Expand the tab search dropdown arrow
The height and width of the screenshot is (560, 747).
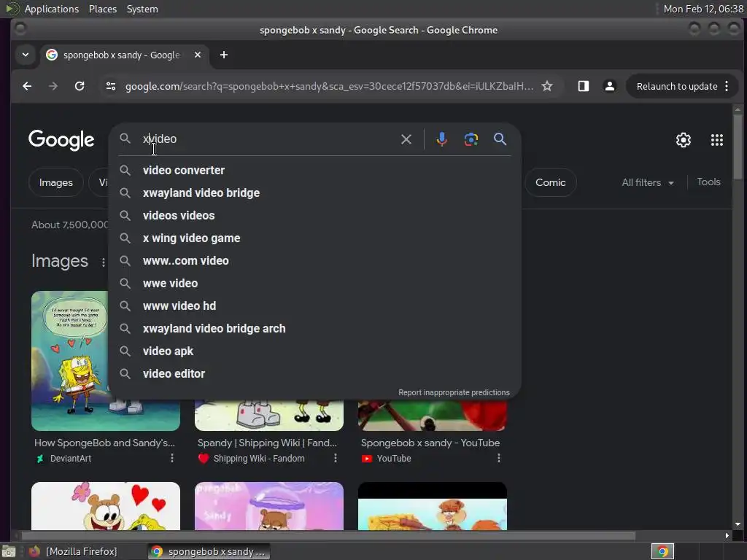(26, 55)
